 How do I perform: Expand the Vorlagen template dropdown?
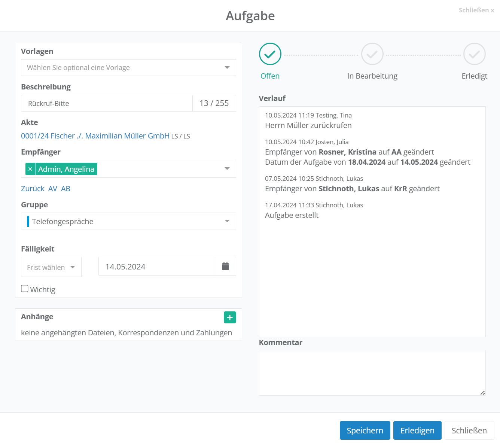pyautogui.click(x=128, y=68)
